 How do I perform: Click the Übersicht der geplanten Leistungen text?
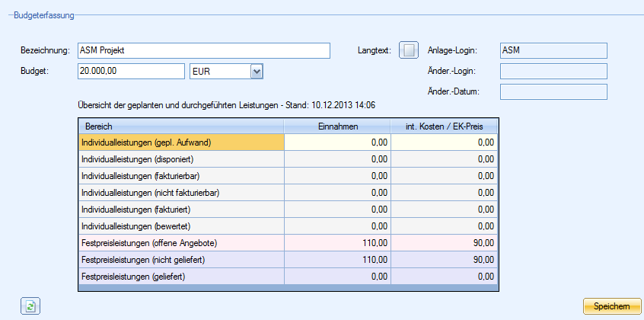[226, 105]
